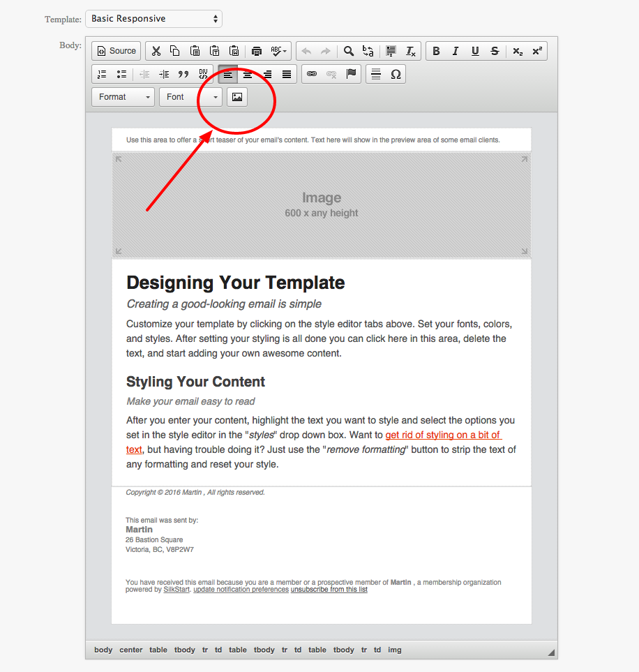Click the Anchor flag icon

point(351,74)
